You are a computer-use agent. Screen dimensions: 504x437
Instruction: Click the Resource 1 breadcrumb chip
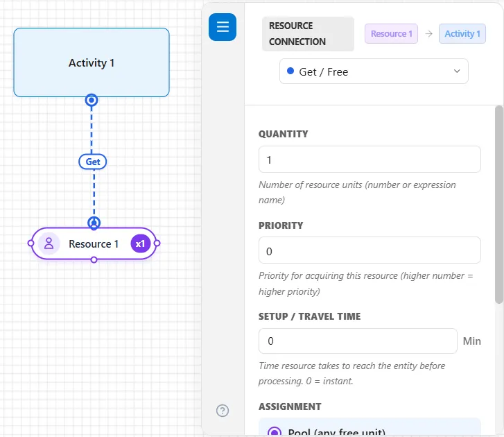click(391, 33)
